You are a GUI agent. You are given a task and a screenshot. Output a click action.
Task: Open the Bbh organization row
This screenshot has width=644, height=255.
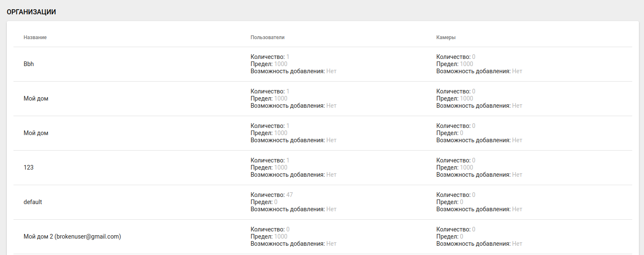pyautogui.click(x=29, y=64)
